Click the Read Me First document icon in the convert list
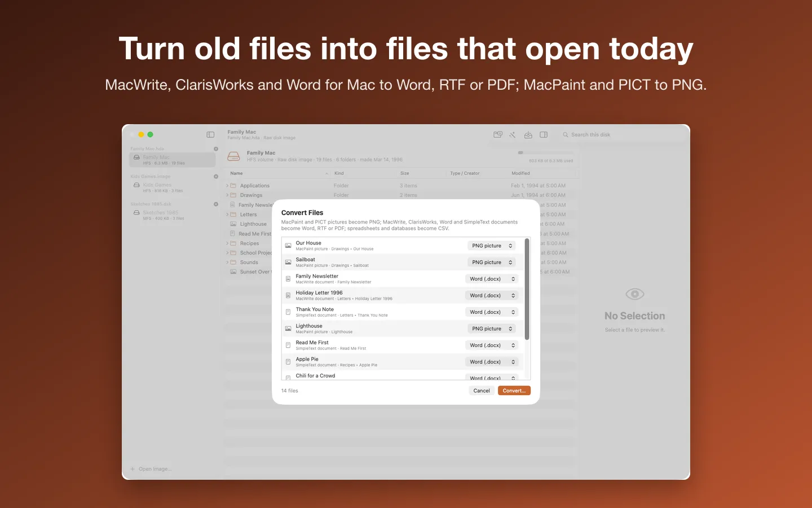This screenshot has height=508, width=812. pyautogui.click(x=288, y=345)
